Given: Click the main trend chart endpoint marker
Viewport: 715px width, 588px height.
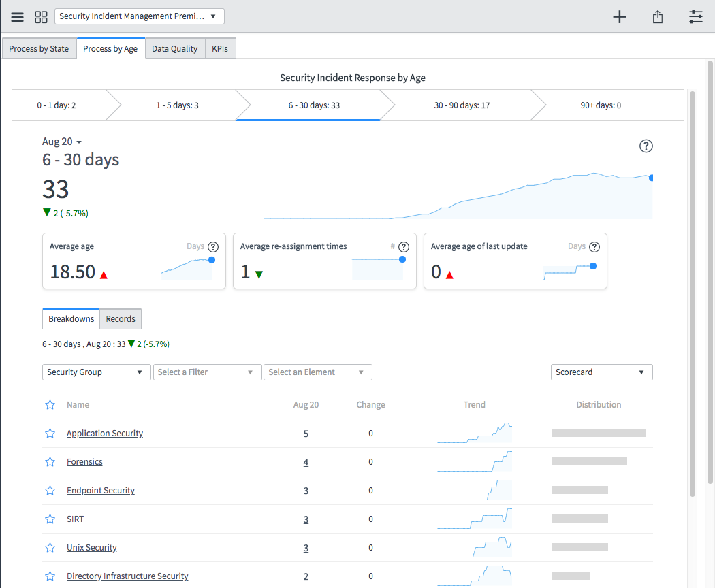Looking at the screenshot, I should point(651,178).
